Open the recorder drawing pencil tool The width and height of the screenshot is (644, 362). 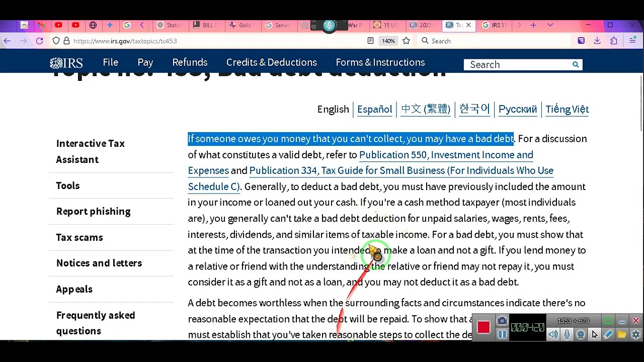608,334
